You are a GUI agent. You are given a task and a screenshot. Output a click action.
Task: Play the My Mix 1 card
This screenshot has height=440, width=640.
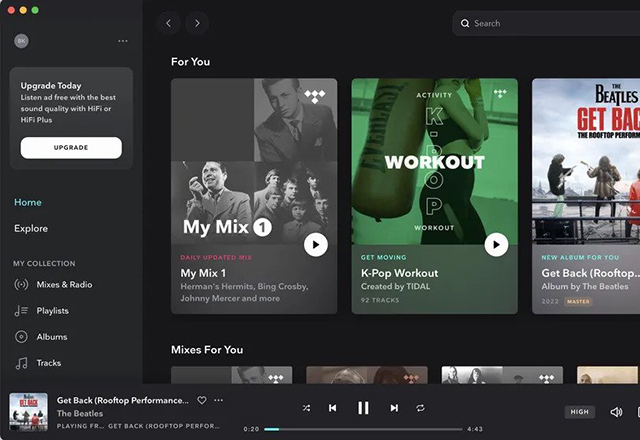tap(316, 244)
